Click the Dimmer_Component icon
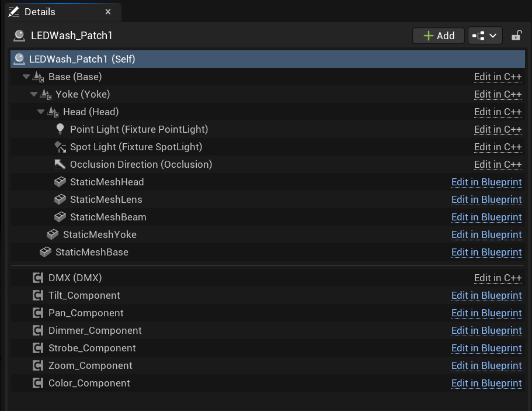 click(x=38, y=330)
